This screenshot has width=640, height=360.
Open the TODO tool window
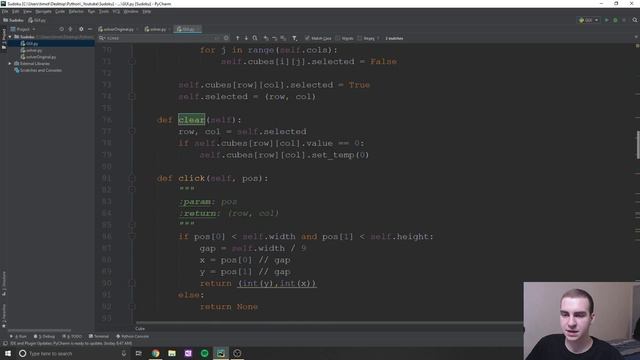(72, 336)
